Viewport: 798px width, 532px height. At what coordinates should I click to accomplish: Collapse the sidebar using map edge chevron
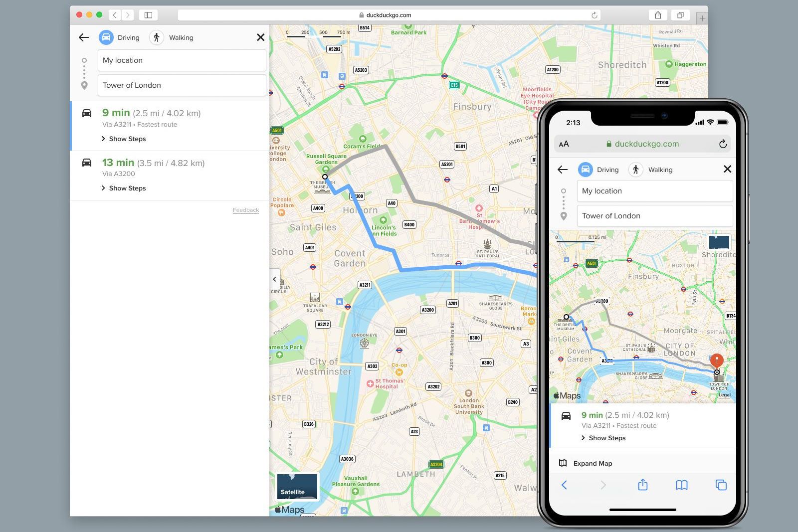(274, 279)
